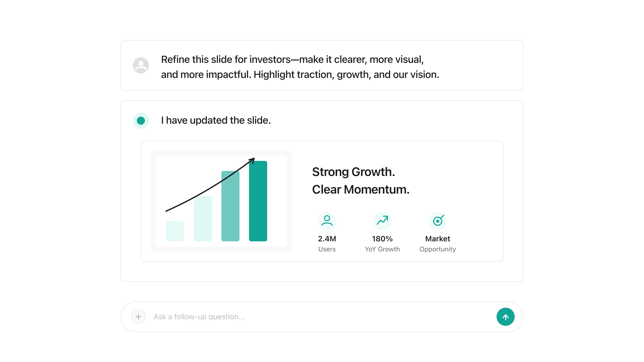The height and width of the screenshot is (362, 644).
Task: Click the darkest teal chart bar
Action: click(x=258, y=201)
